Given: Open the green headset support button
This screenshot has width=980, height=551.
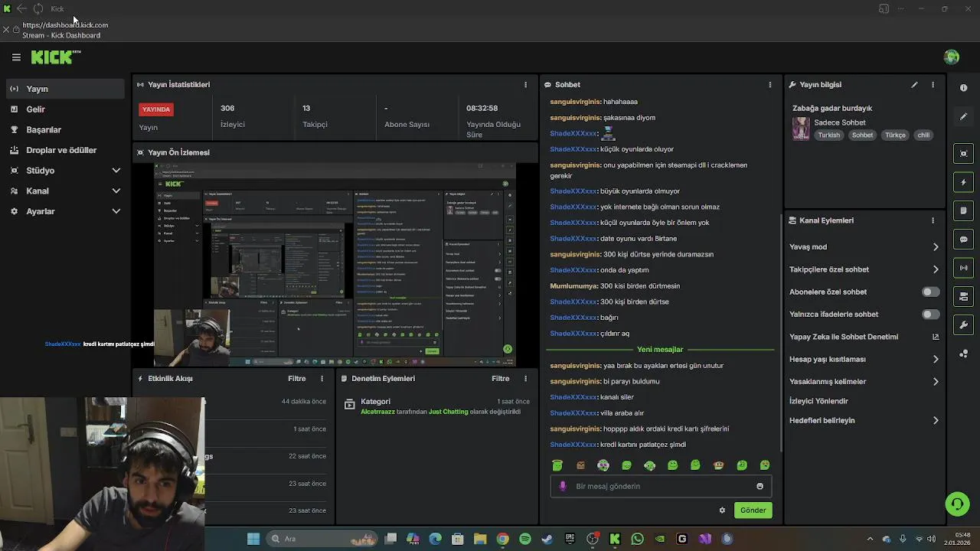Looking at the screenshot, I should pos(957,504).
